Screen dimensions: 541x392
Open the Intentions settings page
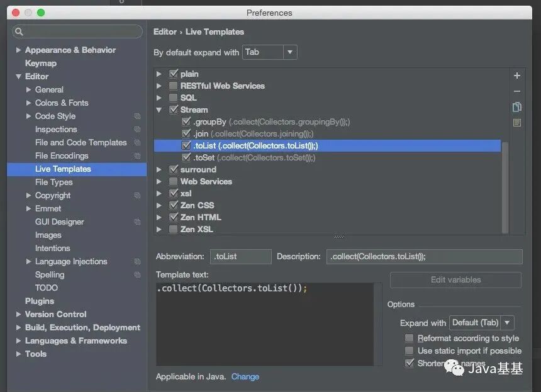coord(52,248)
